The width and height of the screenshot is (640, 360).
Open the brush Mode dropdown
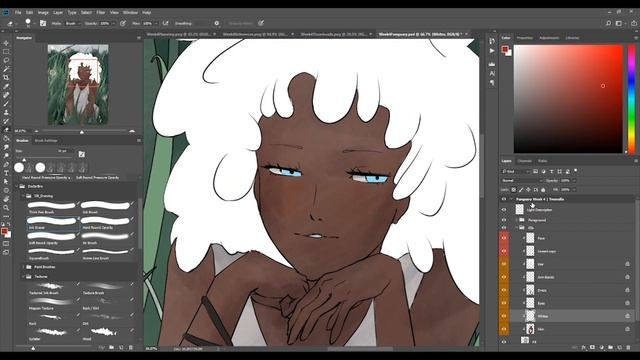[72, 24]
